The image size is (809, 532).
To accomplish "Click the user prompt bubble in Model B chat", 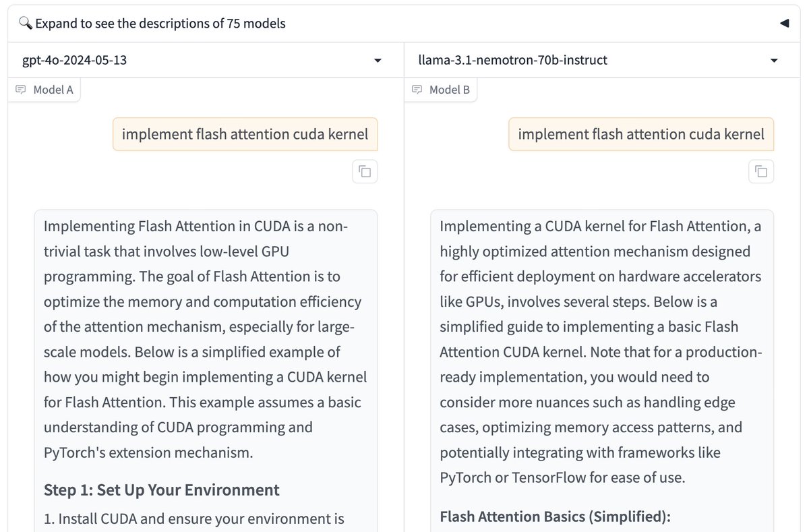I will [x=641, y=134].
